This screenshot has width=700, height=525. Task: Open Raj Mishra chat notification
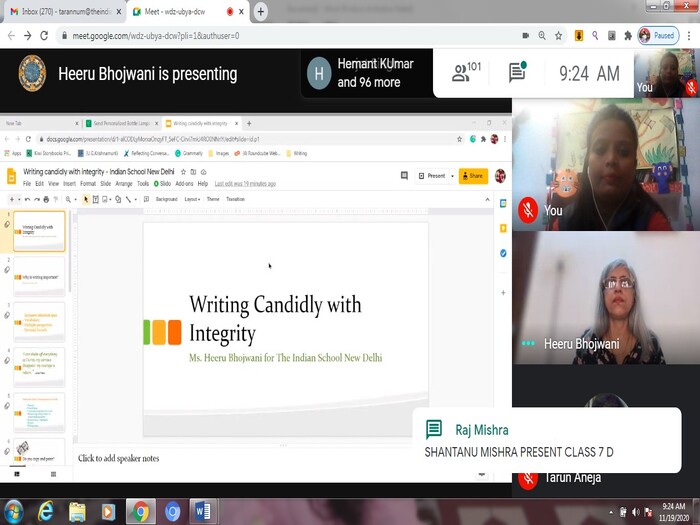click(547, 440)
